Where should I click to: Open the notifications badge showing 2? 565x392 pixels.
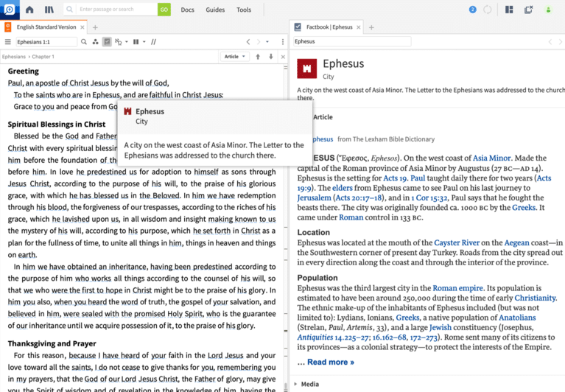(x=472, y=10)
